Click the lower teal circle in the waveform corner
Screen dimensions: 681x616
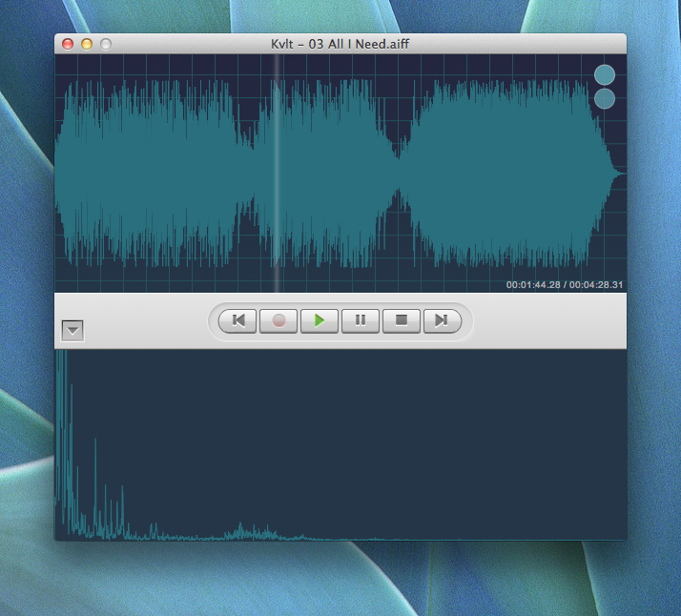tap(604, 98)
